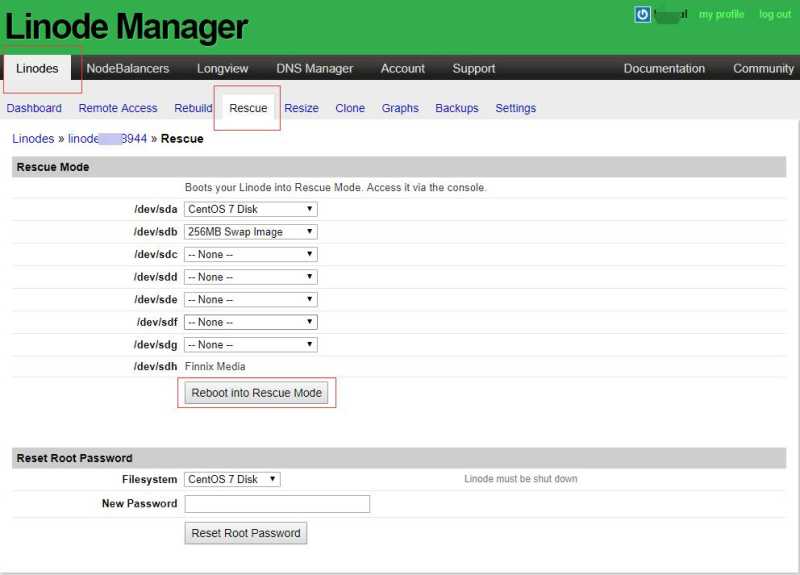The height and width of the screenshot is (575, 800).
Task: Go to DNS Manager tab
Action: 314,68
